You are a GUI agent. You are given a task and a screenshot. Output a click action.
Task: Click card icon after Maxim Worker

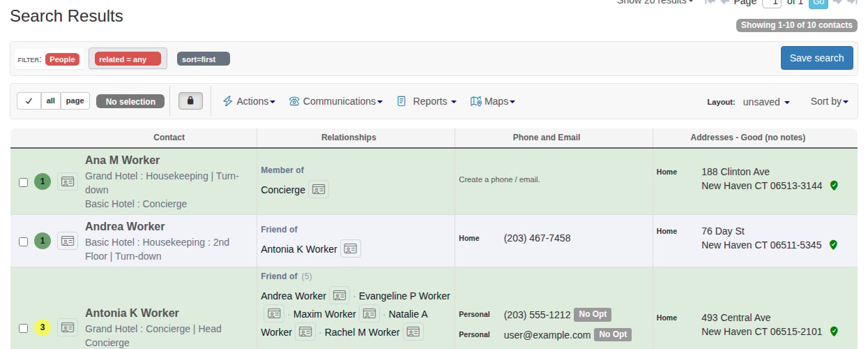point(370,313)
